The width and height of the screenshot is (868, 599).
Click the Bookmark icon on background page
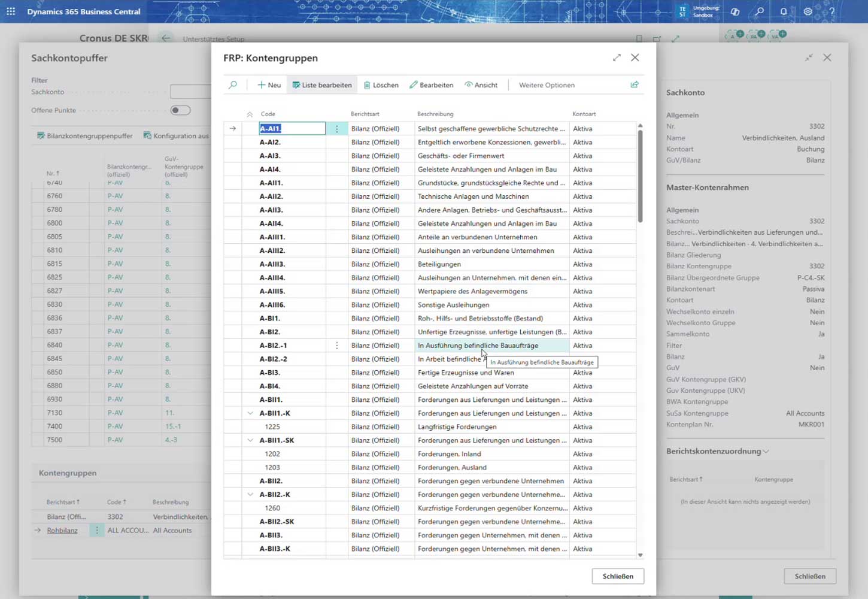point(639,38)
